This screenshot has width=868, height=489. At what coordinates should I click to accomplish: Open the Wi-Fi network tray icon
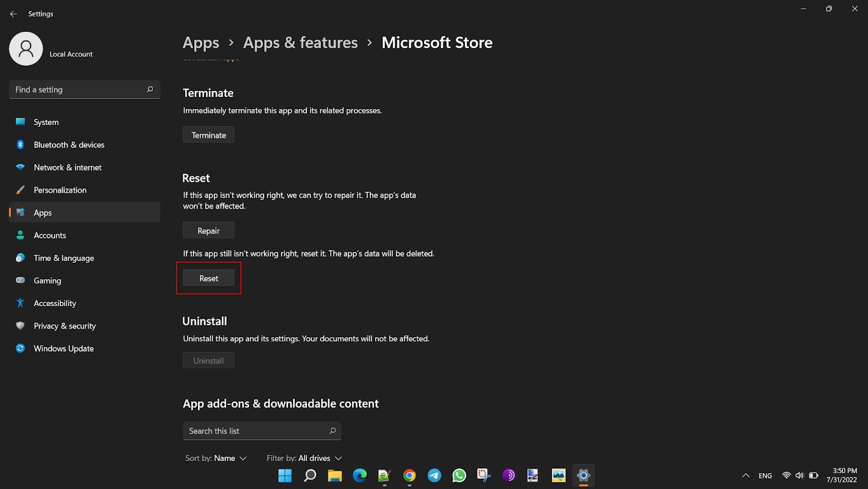[x=786, y=476]
